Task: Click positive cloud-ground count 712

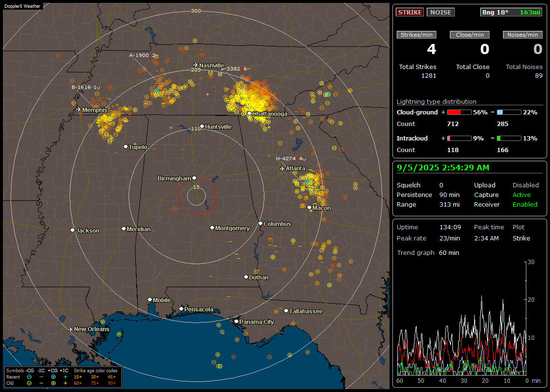Action: 453,124
